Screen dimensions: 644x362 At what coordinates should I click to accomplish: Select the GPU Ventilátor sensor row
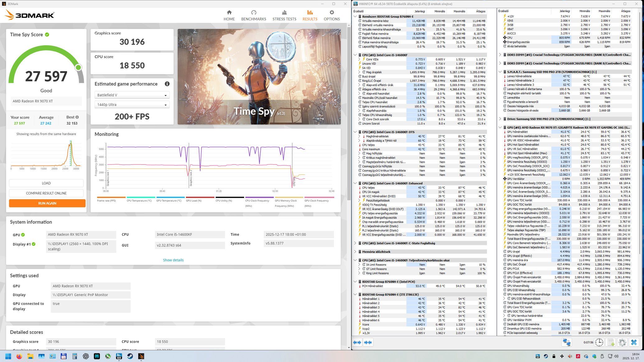[567, 179]
